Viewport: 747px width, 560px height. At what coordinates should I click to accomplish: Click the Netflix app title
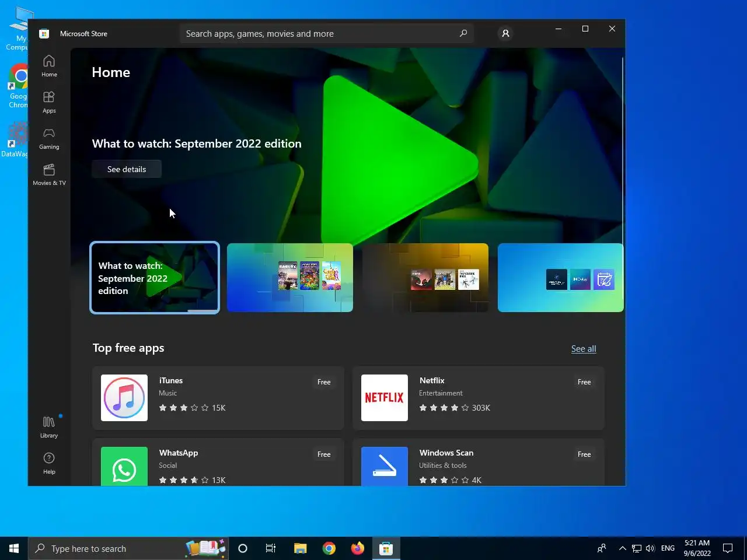[x=432, y=380]
